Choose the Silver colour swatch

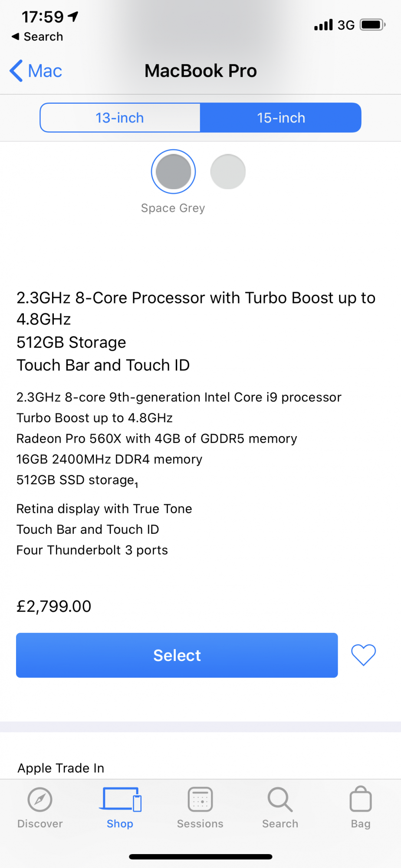(x=228, y=172)
